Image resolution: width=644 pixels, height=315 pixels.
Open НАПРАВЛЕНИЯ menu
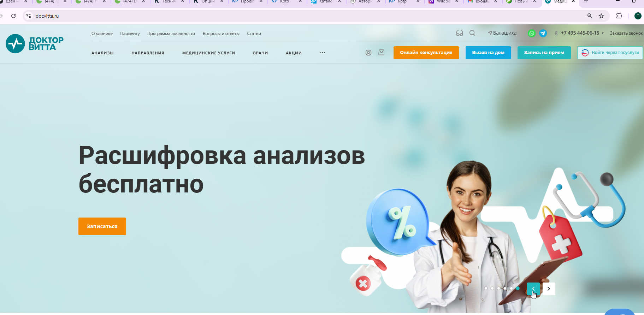(148, 53)
